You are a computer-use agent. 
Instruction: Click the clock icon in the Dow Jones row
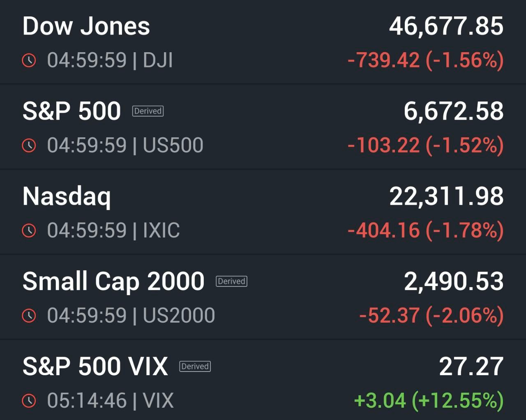click(x=29, y=60)
